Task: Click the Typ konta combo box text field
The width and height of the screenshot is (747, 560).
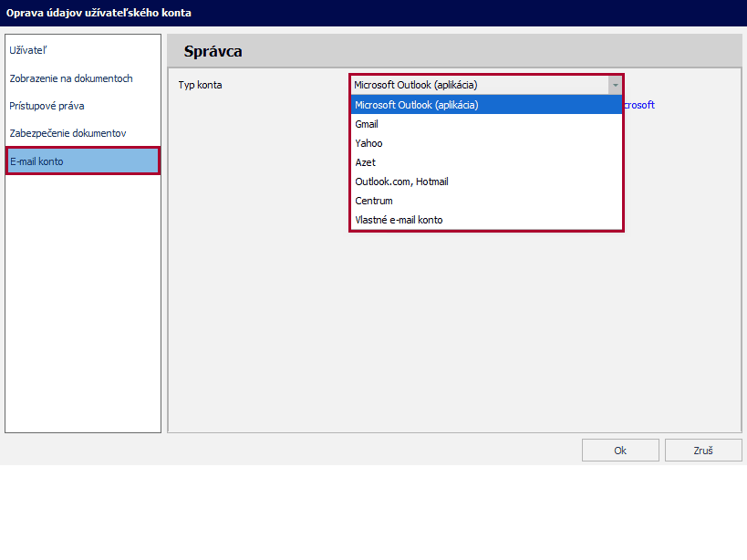Action: pyautogui.click(x=479, y=85)
